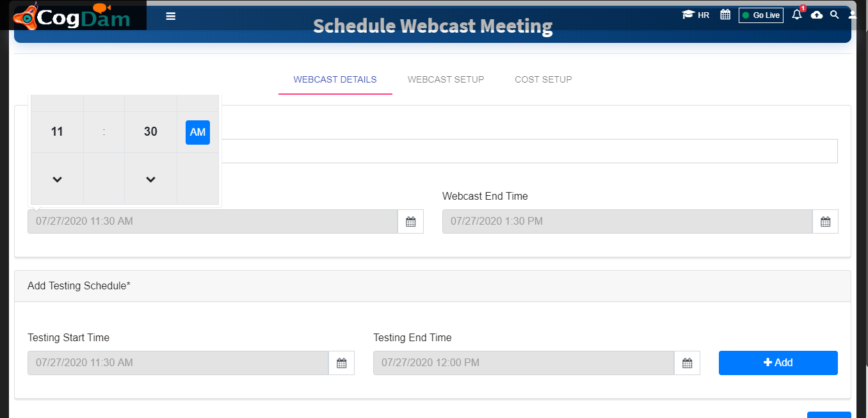Open the calendar icon in top bar
The image size is (868, 418).
point(725,15)
